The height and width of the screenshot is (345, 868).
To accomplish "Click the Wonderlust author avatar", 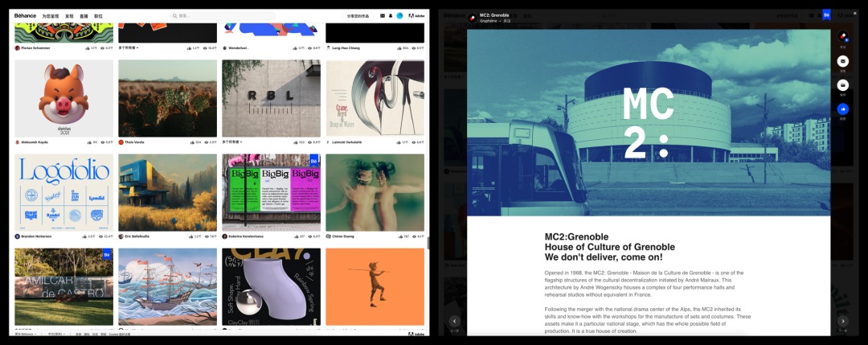I will click(x=225, y=48).
